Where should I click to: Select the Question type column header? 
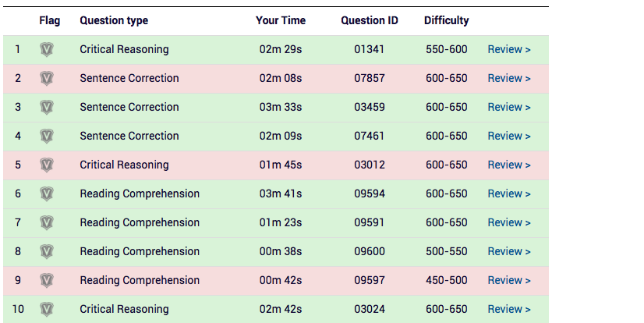114,21
